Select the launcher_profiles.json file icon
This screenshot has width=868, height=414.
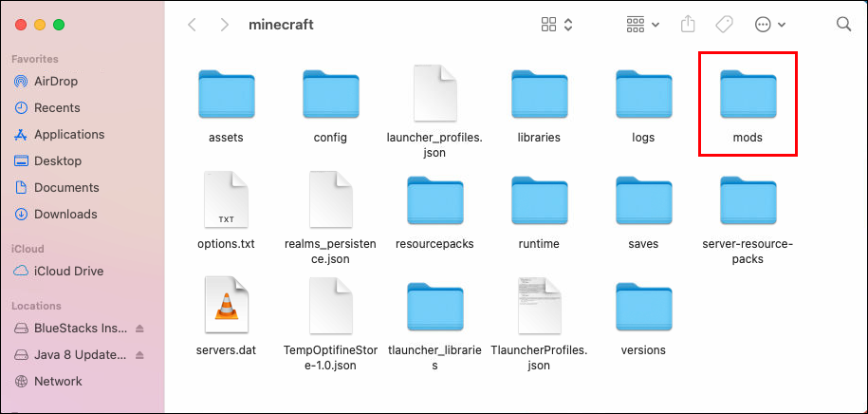434,93
